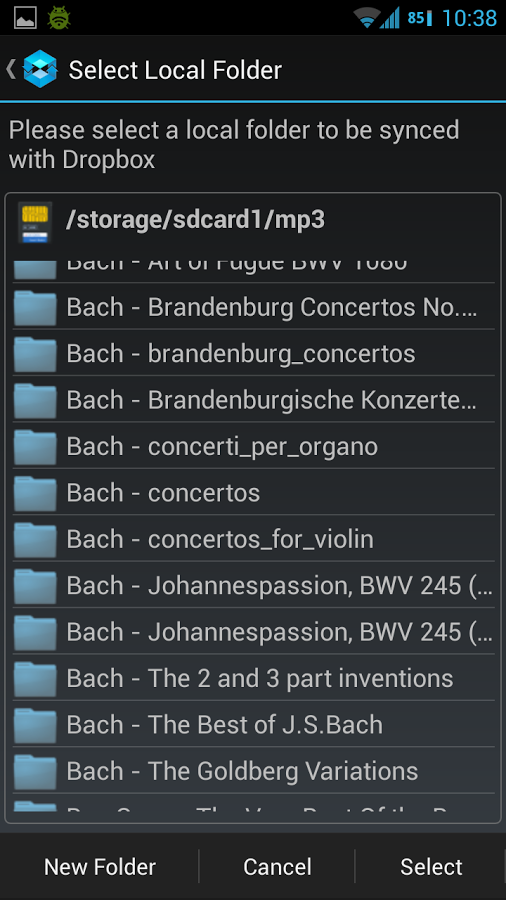Tap the Select Local Folder title

click(x=175, y=70)
